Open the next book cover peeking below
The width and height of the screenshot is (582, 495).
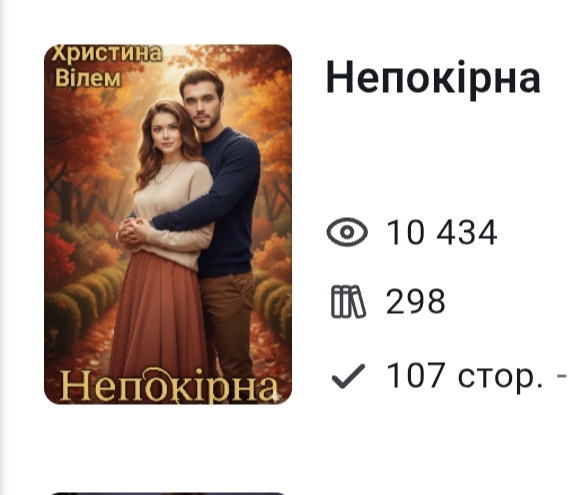click(x=168, y=494)
